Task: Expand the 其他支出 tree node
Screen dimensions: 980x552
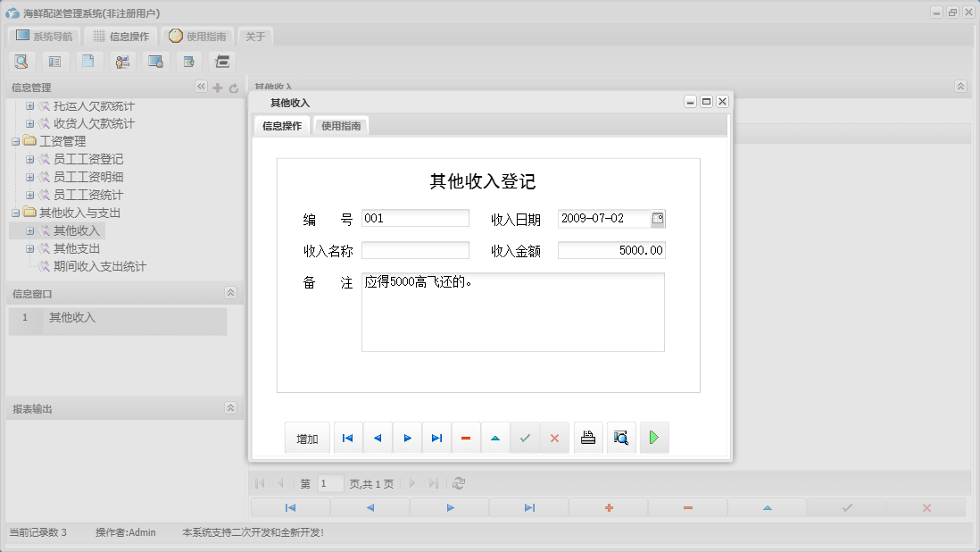Action: pyautogui.click(x=30, y=247)
